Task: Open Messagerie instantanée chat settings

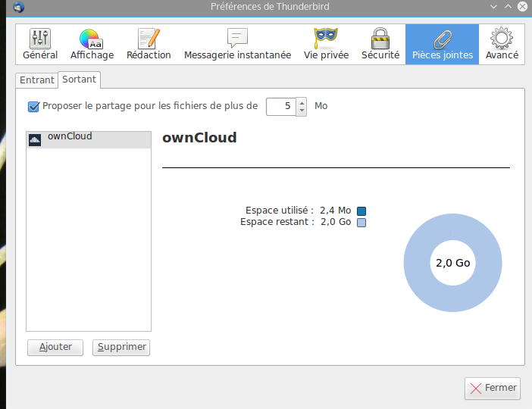Action: tap(237, 44)
